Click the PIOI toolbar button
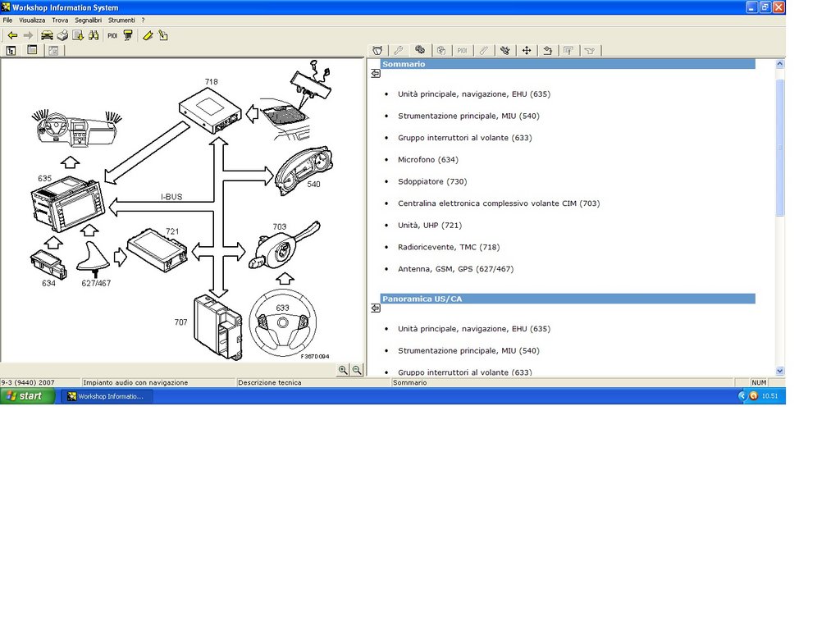This screenshot has height=630, width=840. 112,35
